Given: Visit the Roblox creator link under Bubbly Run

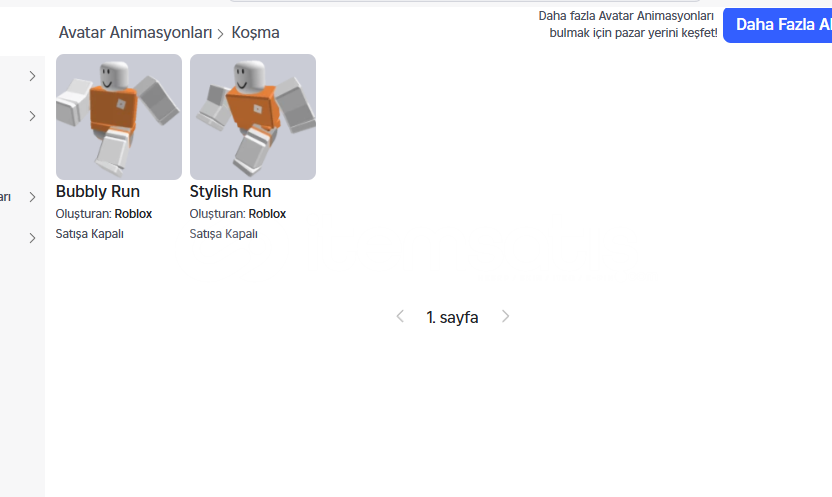Looking at the screenshot, I should (133, 214).
